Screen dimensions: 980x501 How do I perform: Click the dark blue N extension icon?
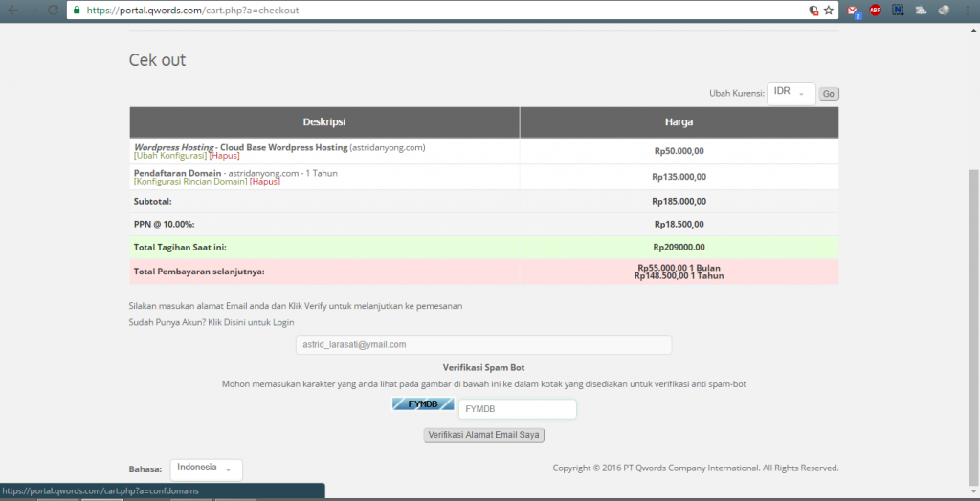[898, 11]
